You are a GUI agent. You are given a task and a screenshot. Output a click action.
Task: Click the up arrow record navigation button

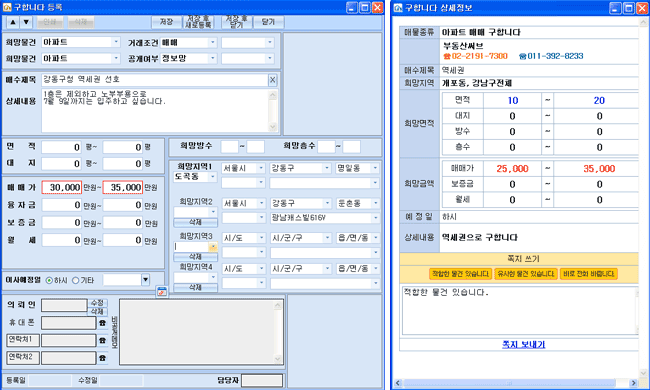(13, 22)
